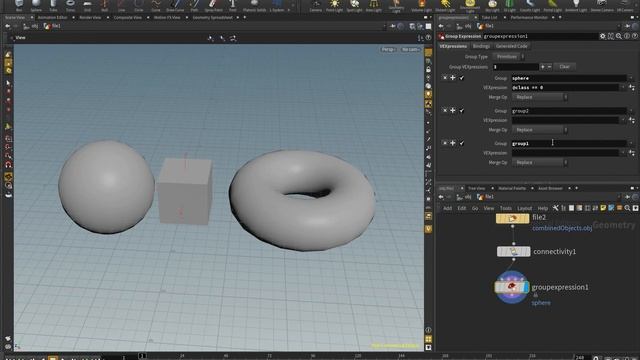Click the group1 Group name field

[569, 143]
